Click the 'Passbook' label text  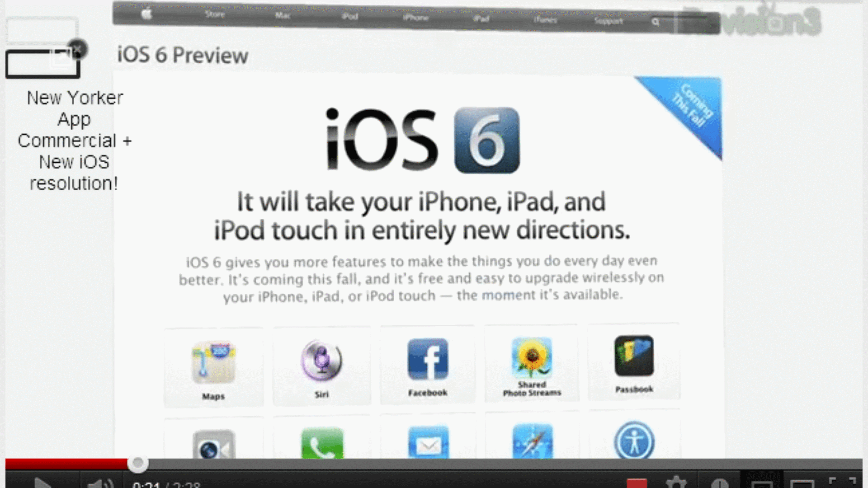click(x=634, y=389)
